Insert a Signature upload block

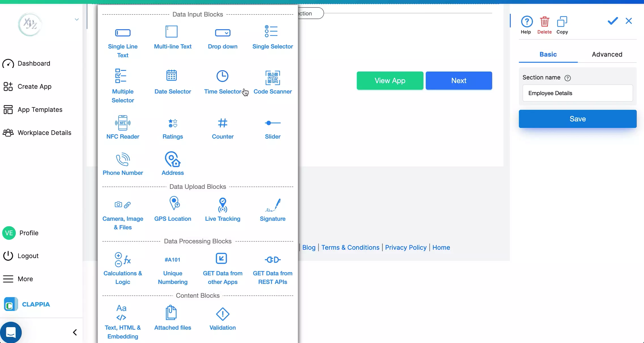point(272,209)
